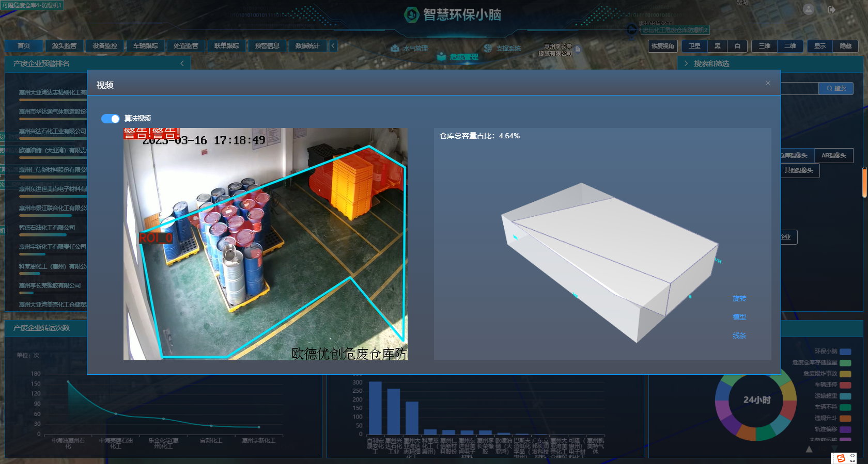Click the 模型 link beside the 3D model

(x=739, y=317)
